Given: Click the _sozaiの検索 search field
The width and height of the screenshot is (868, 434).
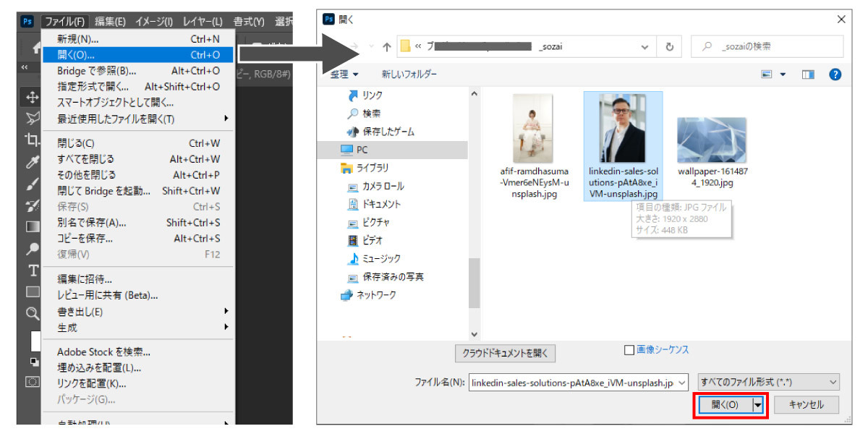Looking at the screenshot, I should click(x=767, y=47).
